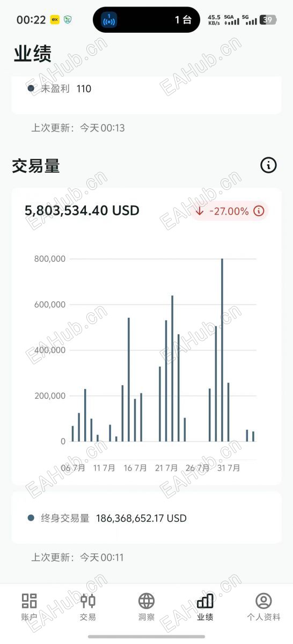293x644 pixels.
Task: Tap the 16 7月 x-axis label
Action: point(135,467)
